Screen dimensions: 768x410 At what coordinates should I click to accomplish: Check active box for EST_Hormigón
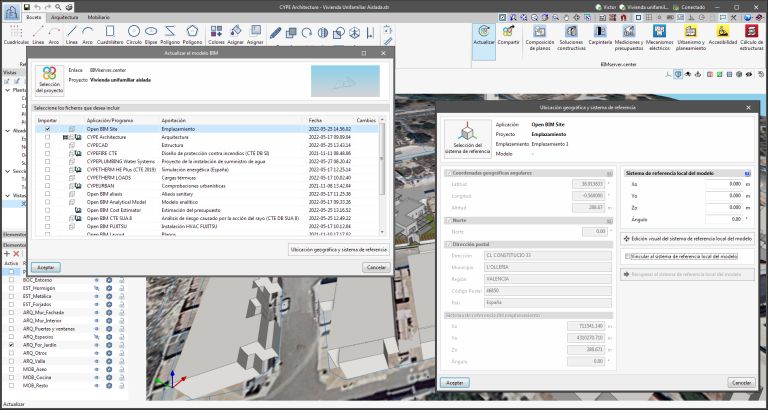click(11, 289)
